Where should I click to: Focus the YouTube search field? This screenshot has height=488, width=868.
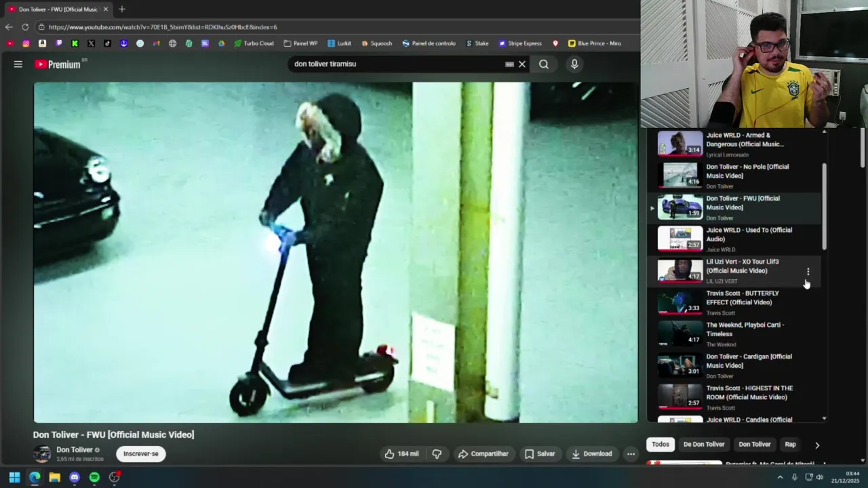tap(397, 64)
